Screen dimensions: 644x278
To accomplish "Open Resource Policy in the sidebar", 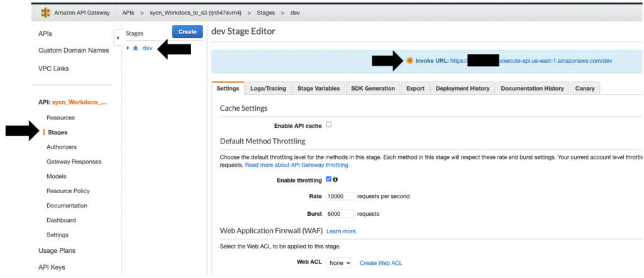I will pos(68,191).
